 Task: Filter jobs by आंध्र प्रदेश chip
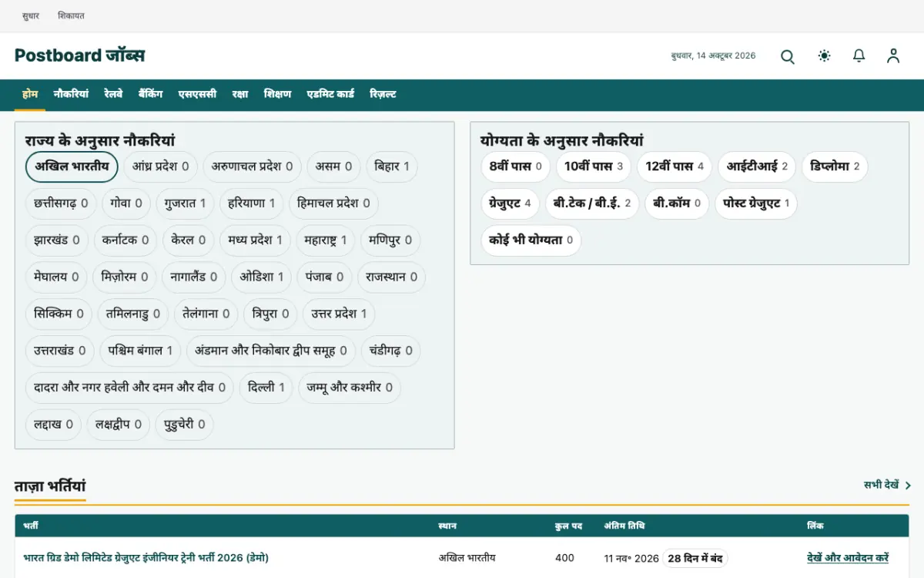160,166
